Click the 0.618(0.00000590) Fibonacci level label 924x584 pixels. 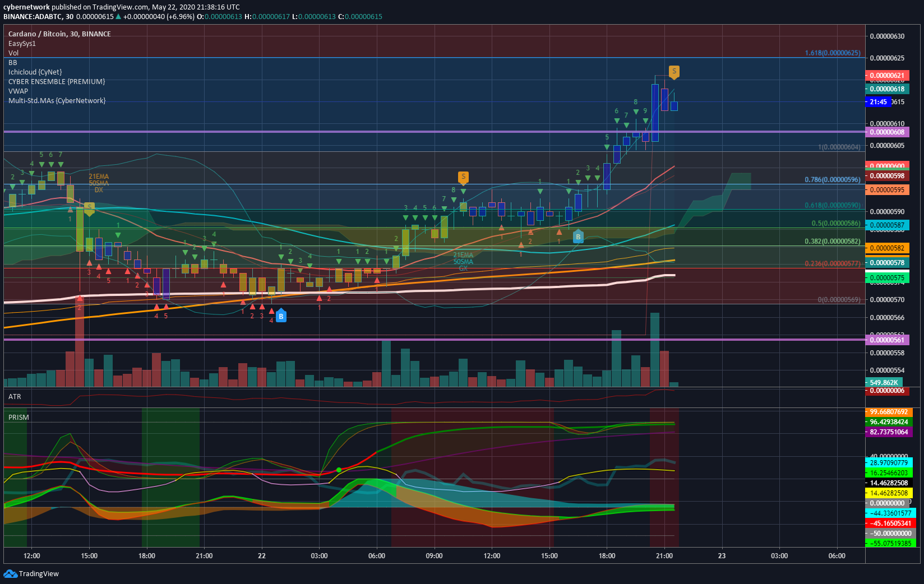(x=833, y=205)
